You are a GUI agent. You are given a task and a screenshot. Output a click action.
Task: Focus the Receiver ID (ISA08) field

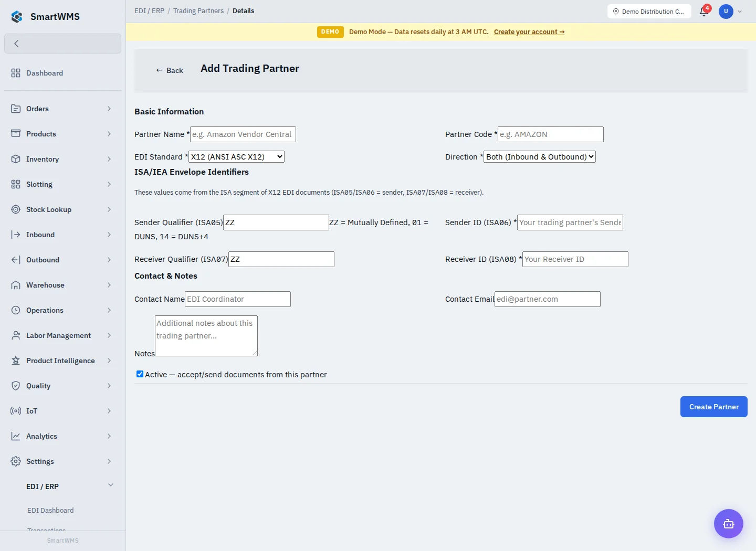coord(575,259)
